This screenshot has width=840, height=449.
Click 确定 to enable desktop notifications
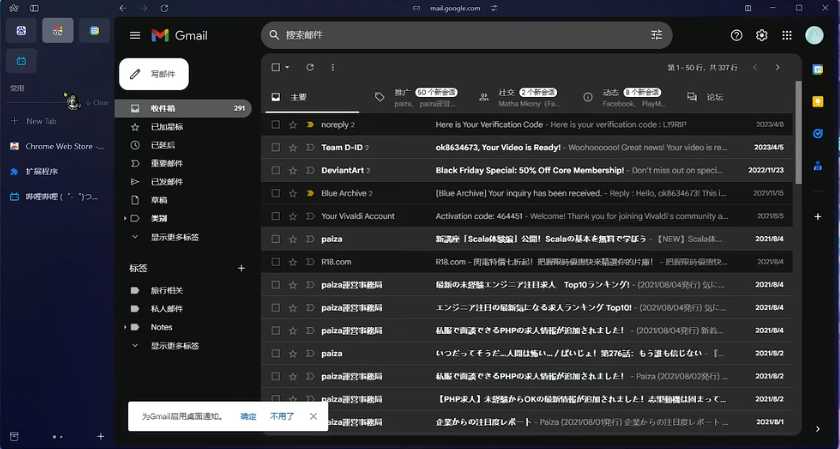coord(248,416)
